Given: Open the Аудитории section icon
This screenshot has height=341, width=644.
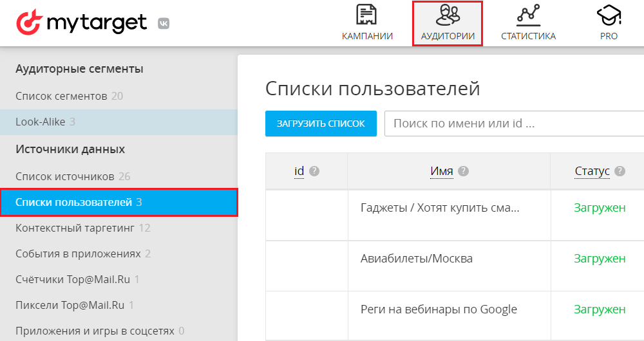Looking at the screenshot, I should (448, 15).
